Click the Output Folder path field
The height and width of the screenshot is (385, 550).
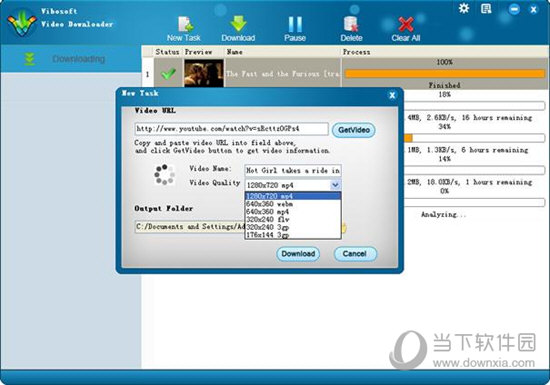coord(190,227)
